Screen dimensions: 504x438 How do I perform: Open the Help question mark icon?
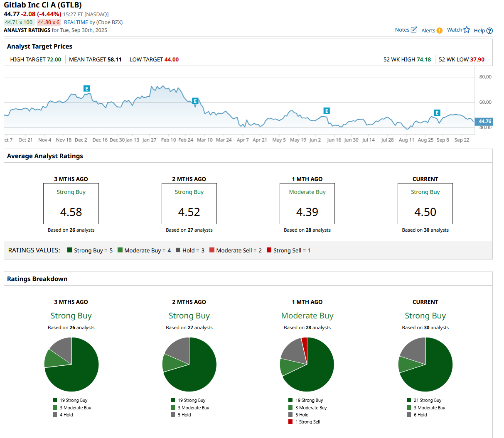point(489,30)
